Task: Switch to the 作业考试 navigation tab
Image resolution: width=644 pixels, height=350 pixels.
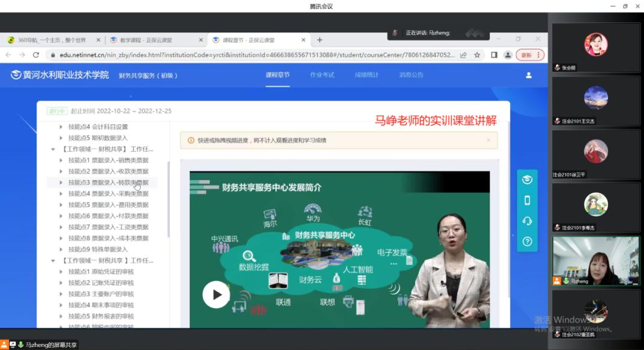Action: pos(322,75)
